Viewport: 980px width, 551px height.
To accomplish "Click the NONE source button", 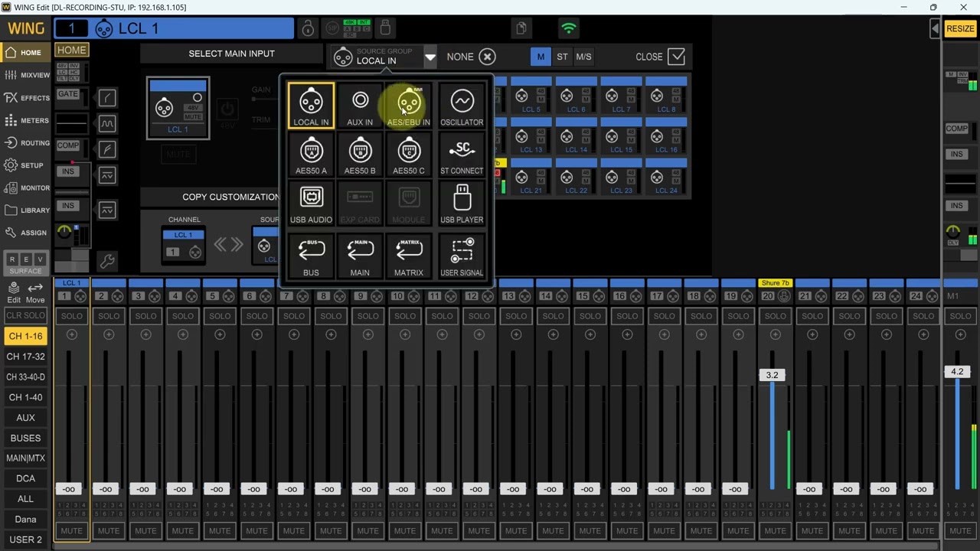I will 471,57.
